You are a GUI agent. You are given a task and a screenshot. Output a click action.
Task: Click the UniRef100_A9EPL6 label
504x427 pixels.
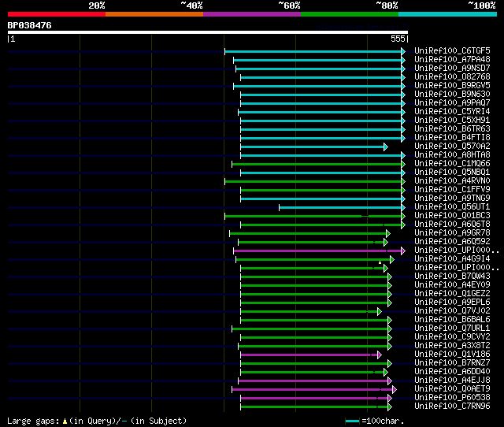(452, 303)
